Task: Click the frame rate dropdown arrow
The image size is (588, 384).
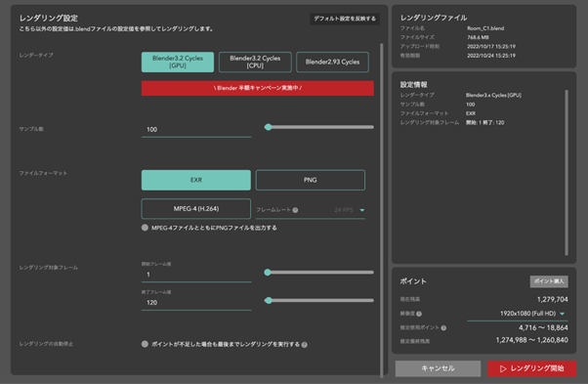Action: [x=362, y=210]
